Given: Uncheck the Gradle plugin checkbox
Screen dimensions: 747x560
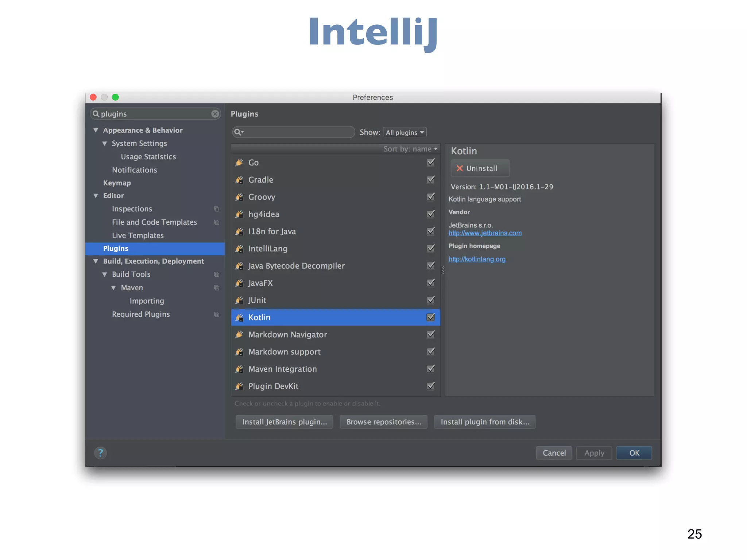Looking at the screenshot, I should (431, 179).
